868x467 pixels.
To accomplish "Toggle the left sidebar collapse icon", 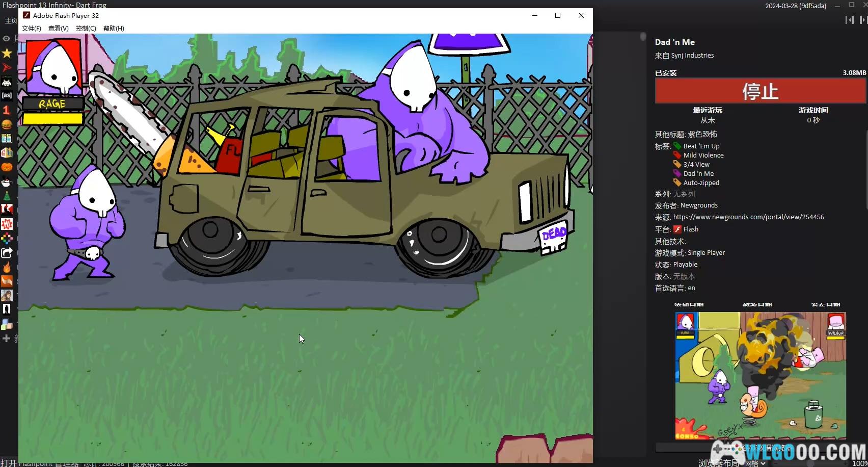I will point(849,20).
